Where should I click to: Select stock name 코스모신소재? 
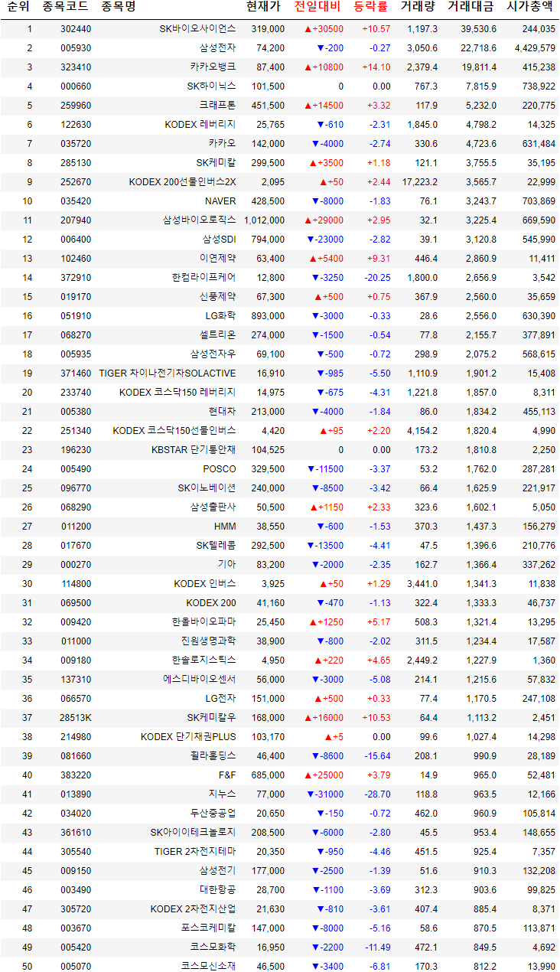point(208,967)
